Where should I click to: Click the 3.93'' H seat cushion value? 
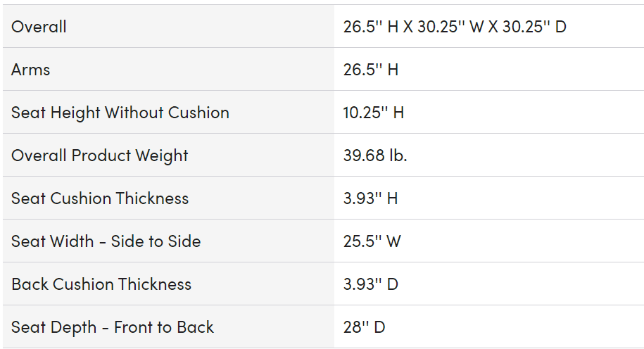[x=370, y=198]
